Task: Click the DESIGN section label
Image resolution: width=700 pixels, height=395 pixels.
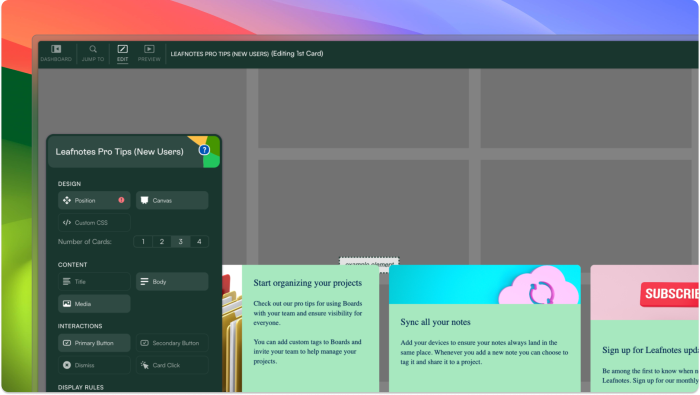Action: [69, 184]
